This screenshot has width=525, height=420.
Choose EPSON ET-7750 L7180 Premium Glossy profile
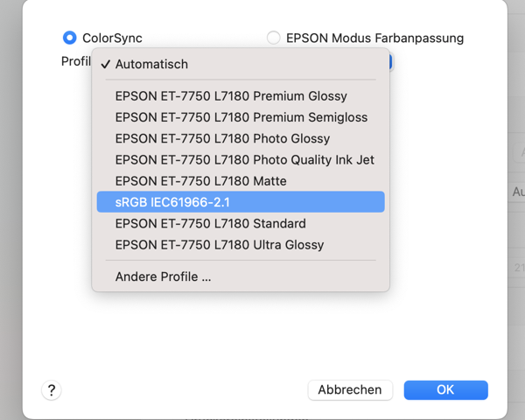pyautogui.click(x=241, y=96)
